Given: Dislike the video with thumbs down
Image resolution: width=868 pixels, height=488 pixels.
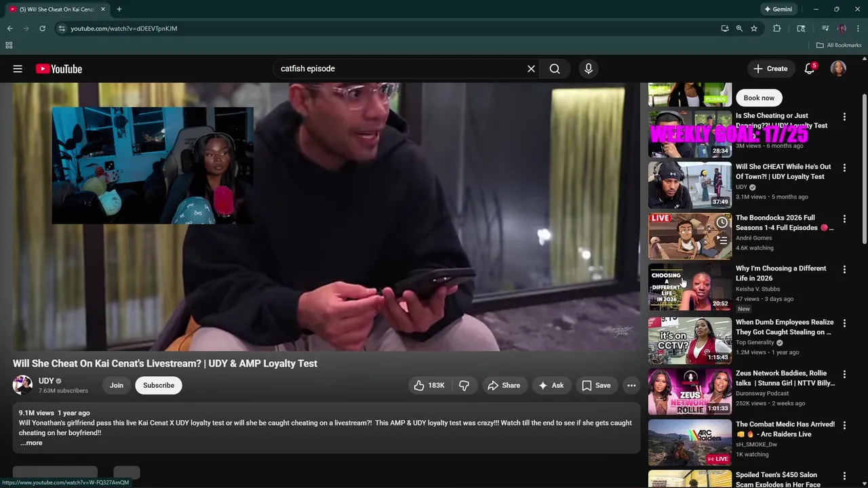Looking at the screenshot, I should [x=464, y=385].
